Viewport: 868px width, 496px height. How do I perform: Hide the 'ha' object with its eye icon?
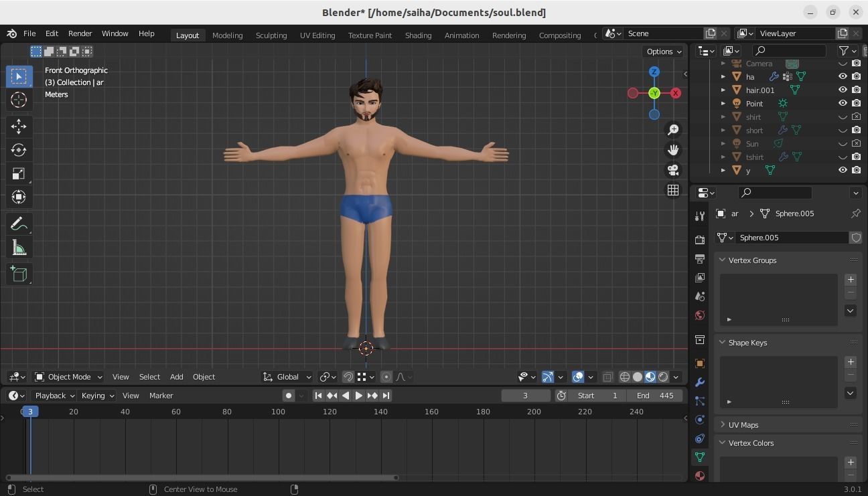coord(843,76)
